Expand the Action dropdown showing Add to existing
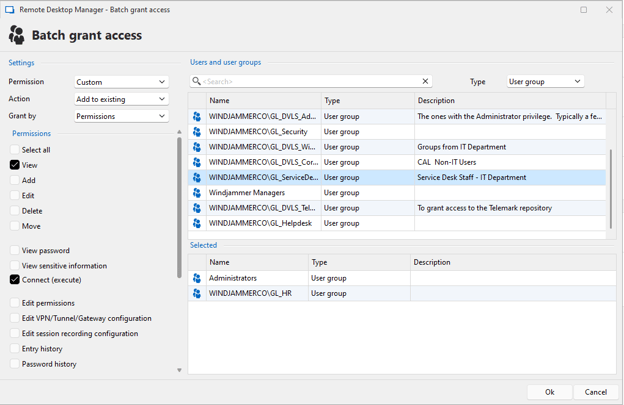Viewport: 624px width, 405px height. point(121,99)
